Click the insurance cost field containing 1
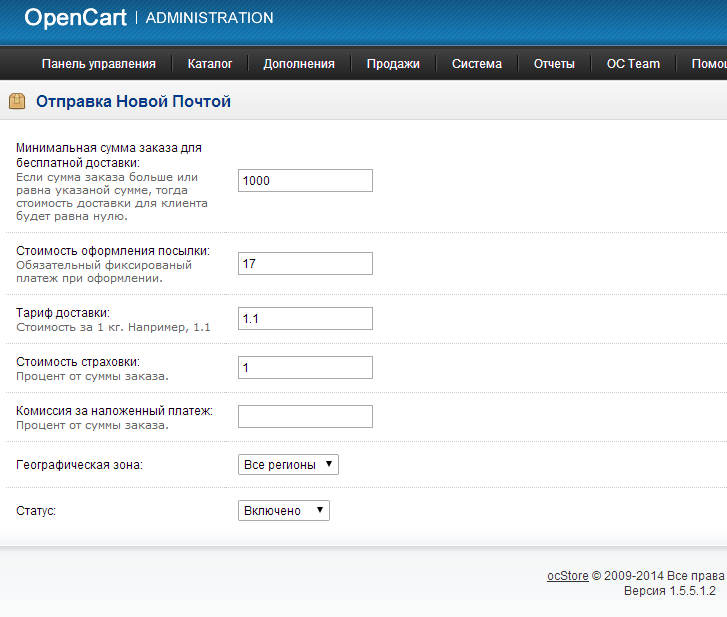 (305, 367)
